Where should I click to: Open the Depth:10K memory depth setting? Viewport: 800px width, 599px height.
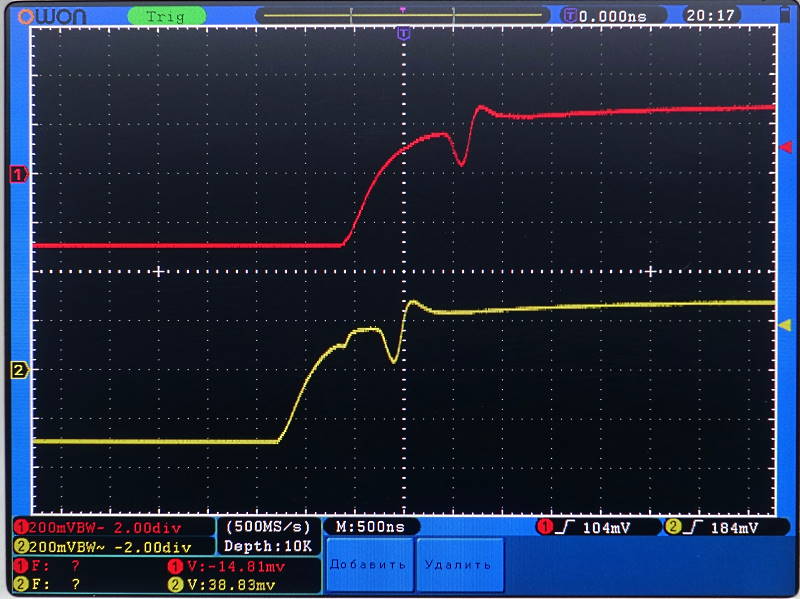click(269, 546)
